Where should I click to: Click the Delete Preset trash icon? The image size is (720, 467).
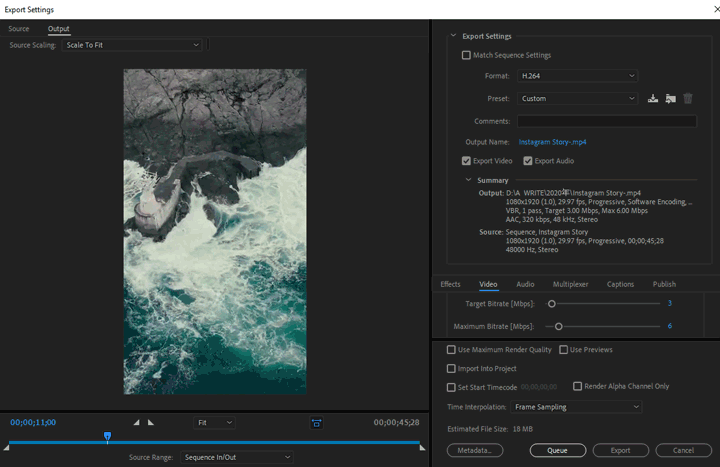tap(688, 99)
